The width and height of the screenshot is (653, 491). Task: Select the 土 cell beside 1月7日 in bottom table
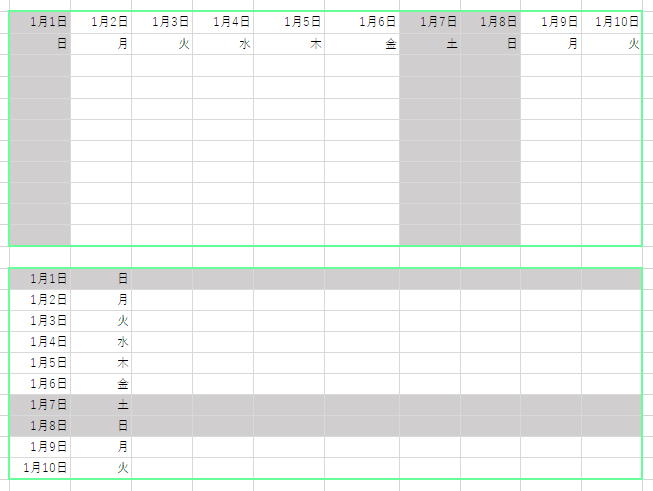point(101,405)
